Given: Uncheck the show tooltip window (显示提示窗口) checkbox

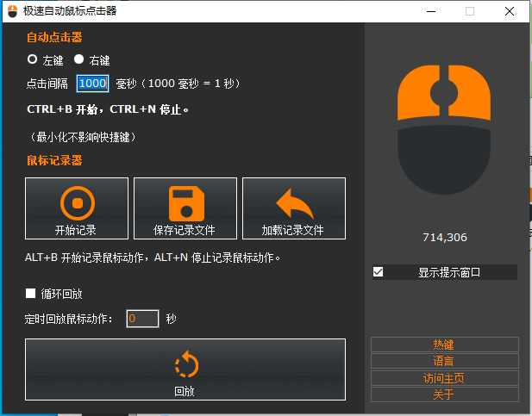Looking at the screenshot, I should tap(378, 272).
